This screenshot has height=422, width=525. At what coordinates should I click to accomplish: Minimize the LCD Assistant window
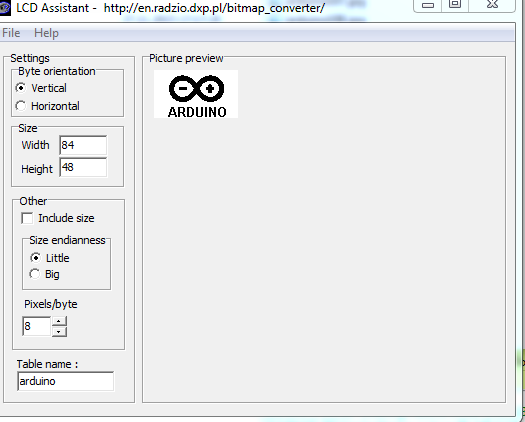[428, 5]
